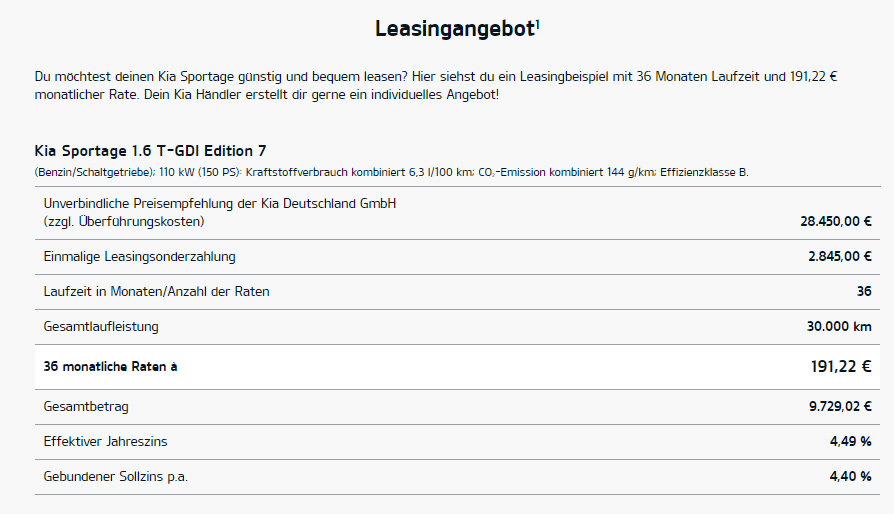This screenshot has height=514, width=894.
Task: Select the 30.000 km mileage value
Action: point(839,327)
